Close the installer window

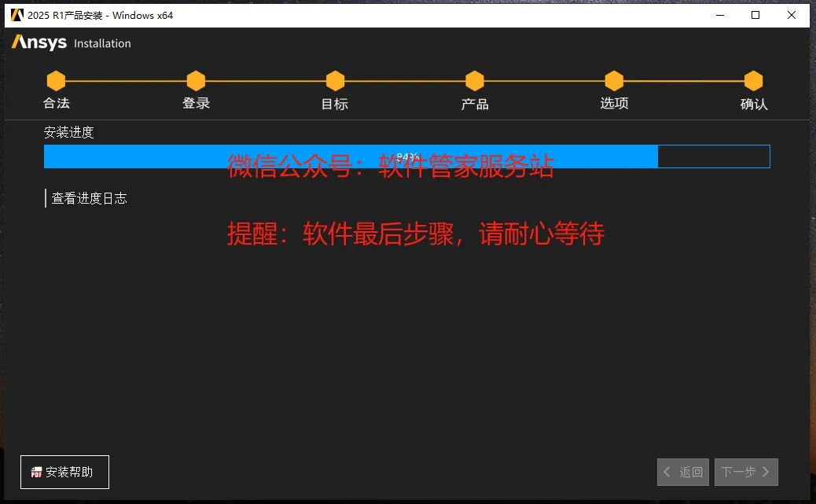pos(792,15)
